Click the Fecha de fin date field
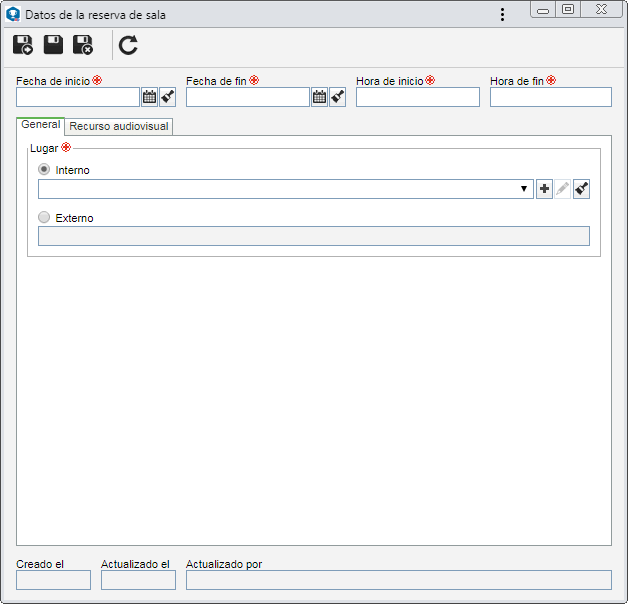This screenshot has width=628, height=604. tap(248, 97)
